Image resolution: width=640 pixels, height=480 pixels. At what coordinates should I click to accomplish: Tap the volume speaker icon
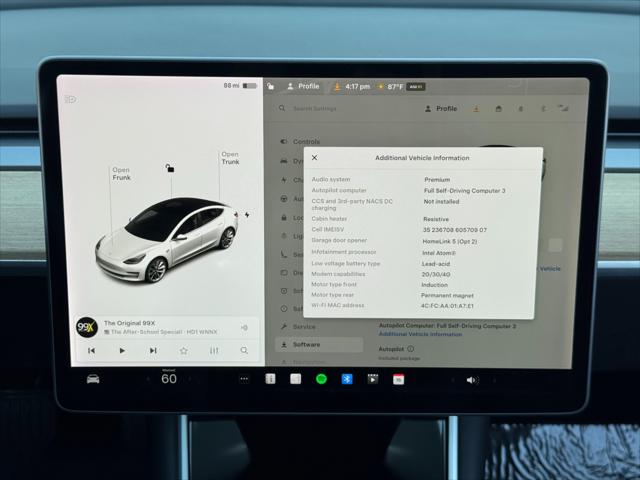(472, 380)
